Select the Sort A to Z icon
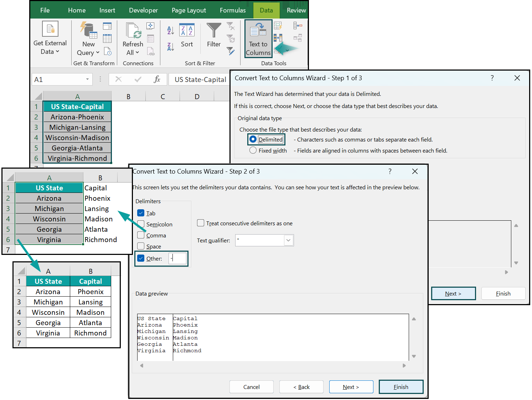 [x=170, y=30]
